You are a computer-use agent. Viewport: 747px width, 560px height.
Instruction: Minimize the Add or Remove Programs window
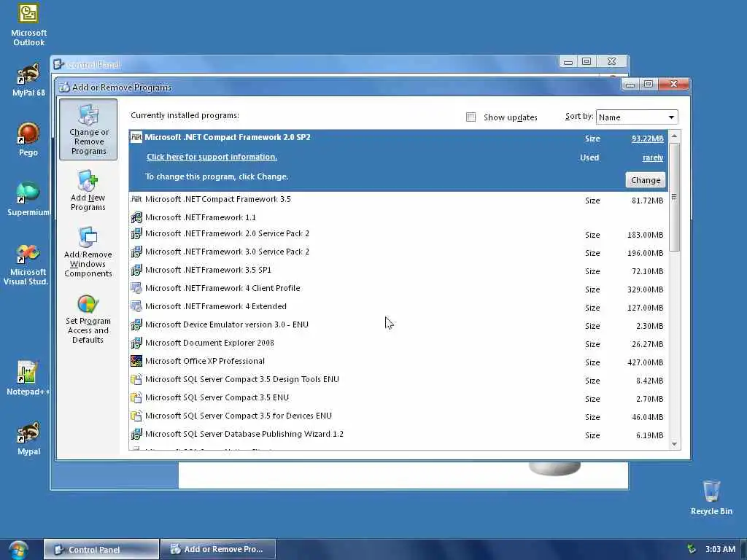[x=630, y=85]
